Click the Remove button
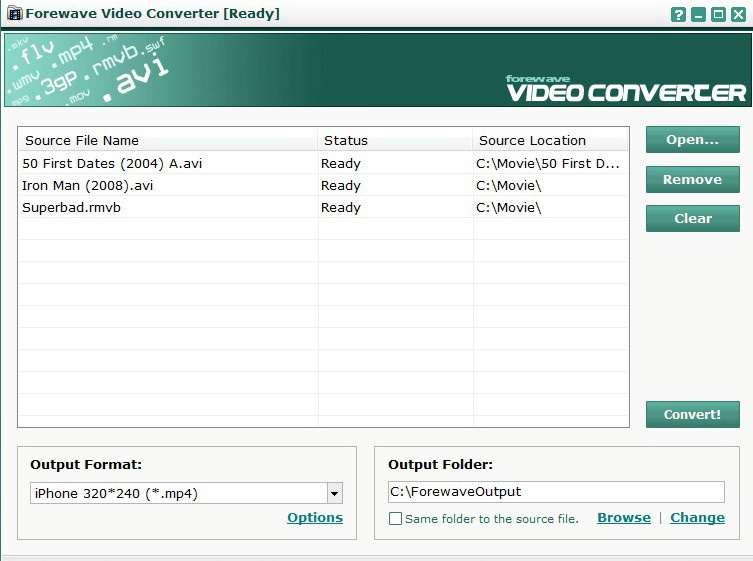 (x=692, y=180)
